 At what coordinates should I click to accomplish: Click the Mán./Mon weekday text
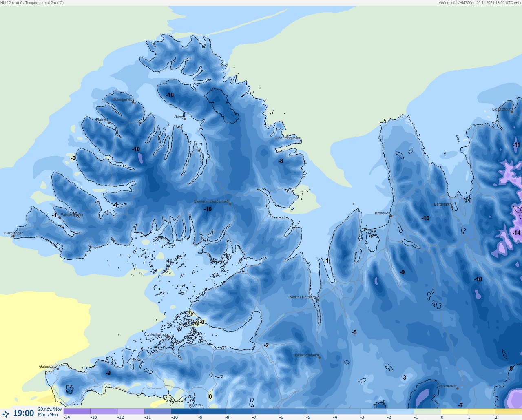(x=48, y=415)
